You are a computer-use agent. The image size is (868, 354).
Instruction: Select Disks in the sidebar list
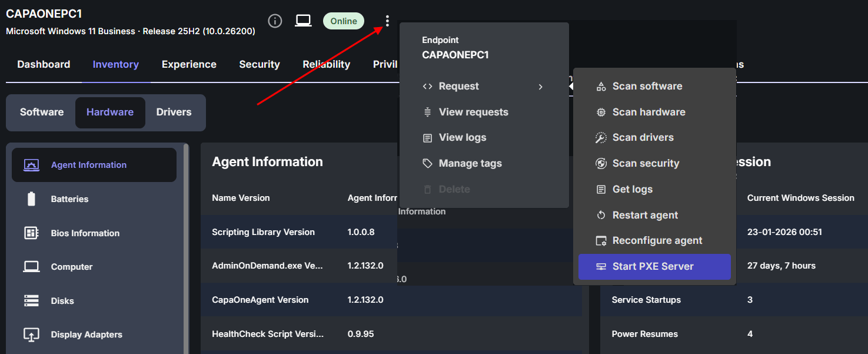pyautogui.click(x=94, y=301)
